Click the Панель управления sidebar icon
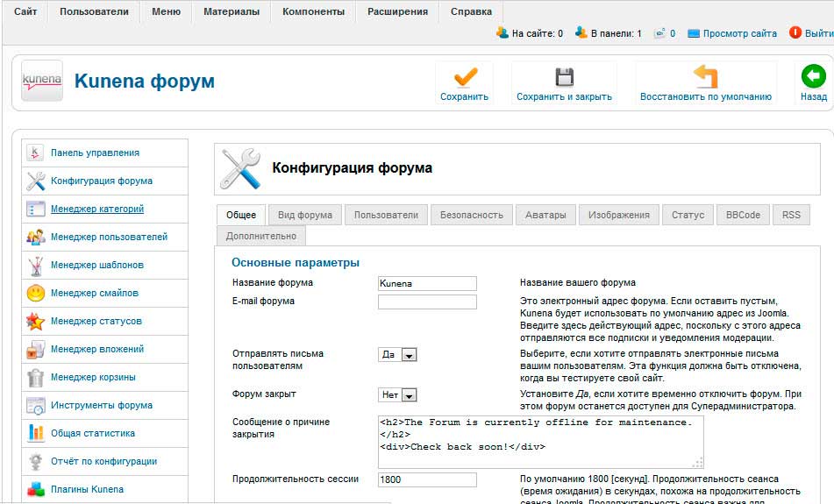 pos(35,153)
